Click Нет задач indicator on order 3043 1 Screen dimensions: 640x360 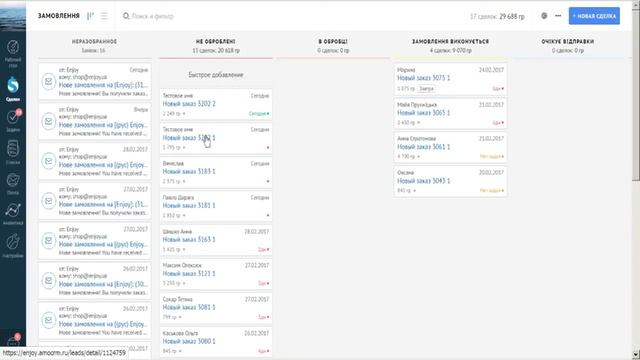(492, 190)
